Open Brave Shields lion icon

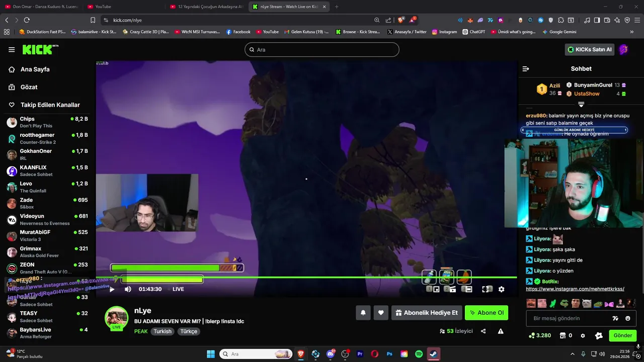pos(401,20)
